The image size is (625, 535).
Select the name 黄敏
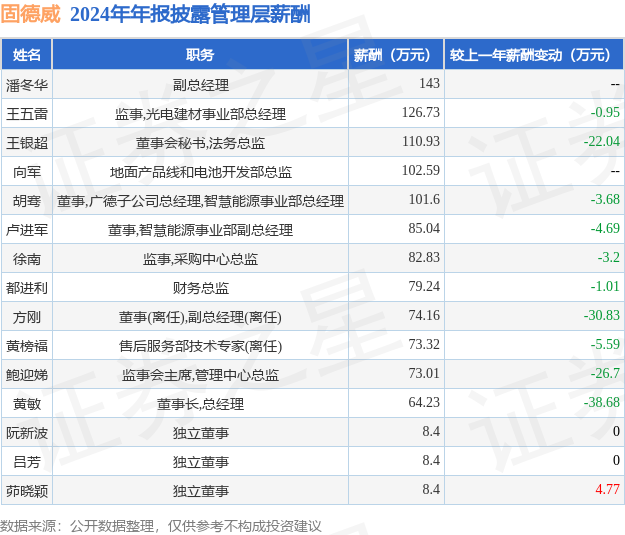coord(27,404)
